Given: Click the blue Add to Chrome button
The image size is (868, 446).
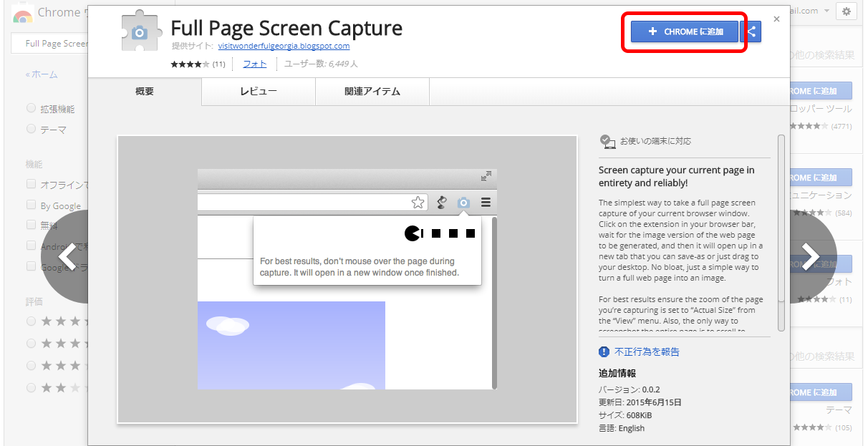Looking at the screenshot, I should 684,31.
